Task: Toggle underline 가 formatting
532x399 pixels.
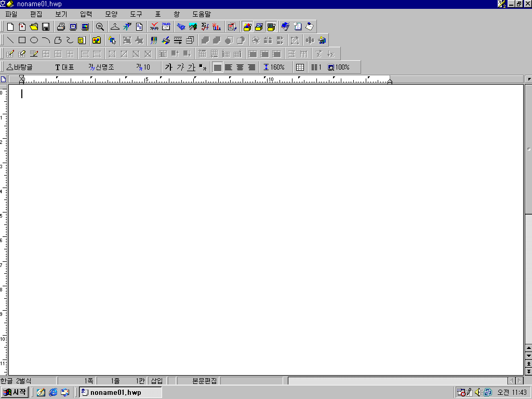Action: (x=192, y=67)
